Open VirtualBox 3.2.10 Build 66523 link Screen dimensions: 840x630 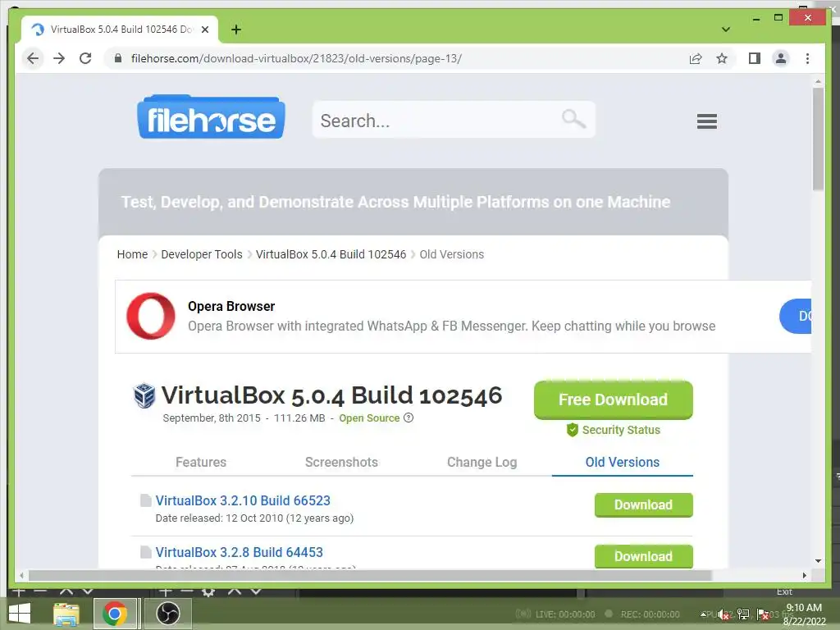(x=243, y=500)
